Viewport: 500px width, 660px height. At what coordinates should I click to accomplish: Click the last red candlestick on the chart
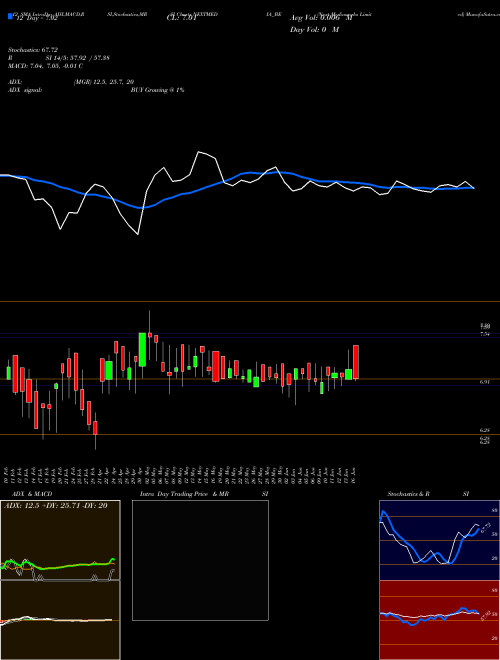tap(356, 362)
